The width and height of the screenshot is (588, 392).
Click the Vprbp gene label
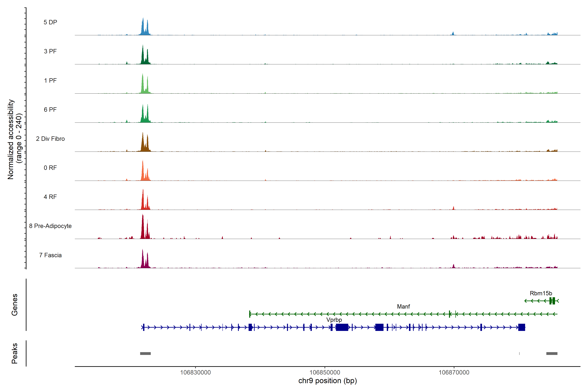(334, 320)
